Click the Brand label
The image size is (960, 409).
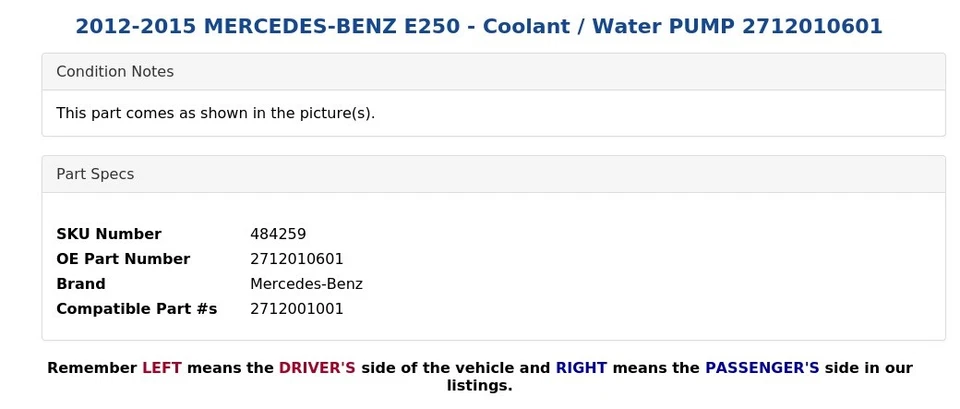pyautogui.click(x=81, y=284)
